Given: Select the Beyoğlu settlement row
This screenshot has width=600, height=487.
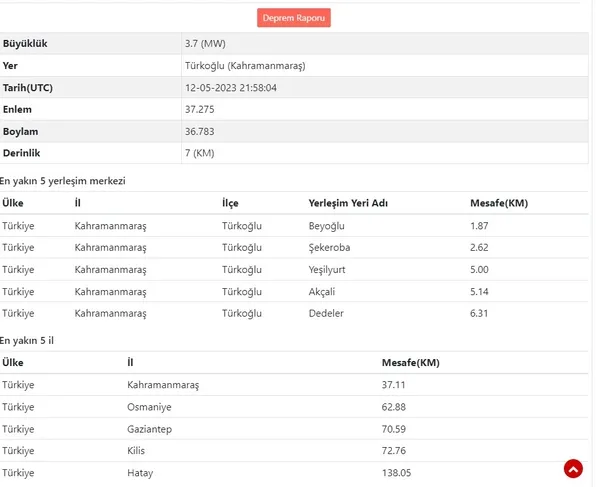Looking at the screenshot, I should [294, 226].
